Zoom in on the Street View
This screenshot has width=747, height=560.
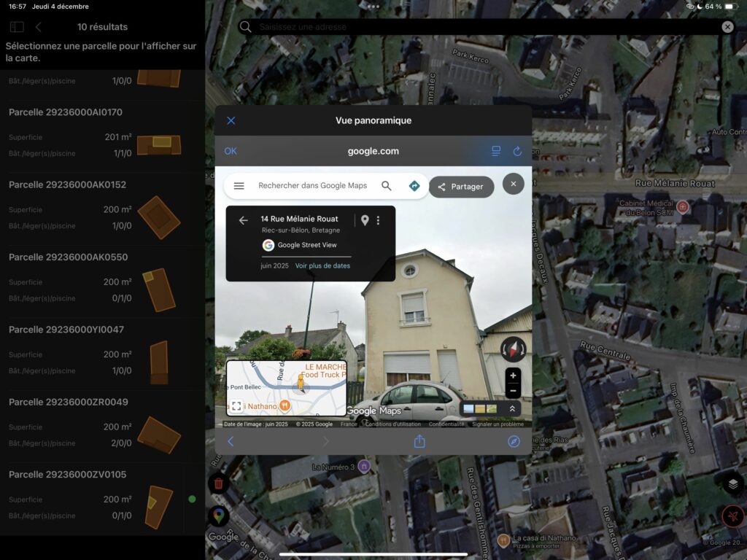[514, 376]
